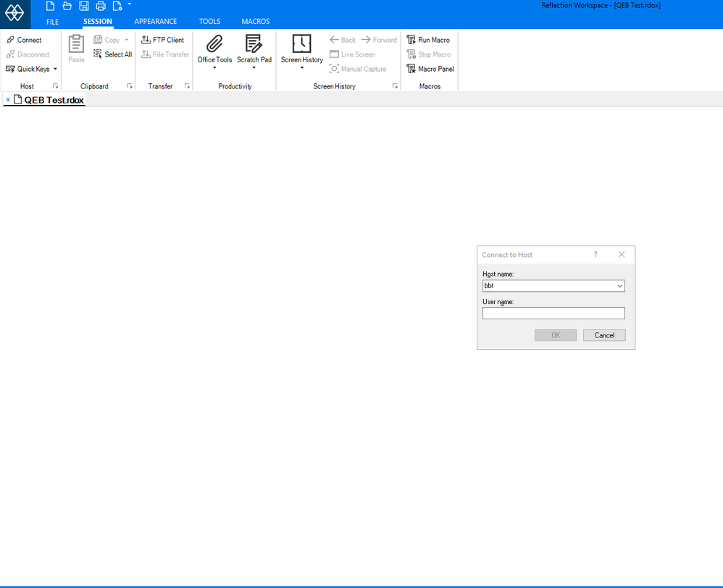Image resolution: width=723 pixels, height=588 pixels.
Task: Click the Run Macro icon
Action: pos(411,40)
